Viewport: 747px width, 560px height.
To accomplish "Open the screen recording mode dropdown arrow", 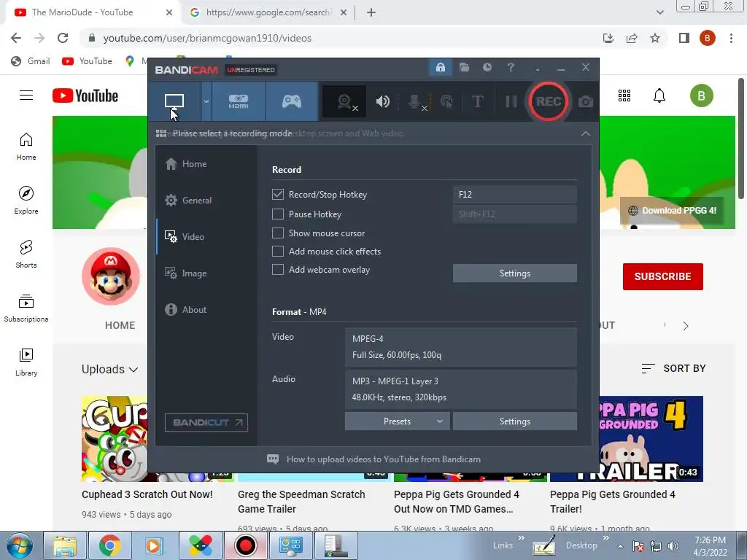I will coord(206,101).
